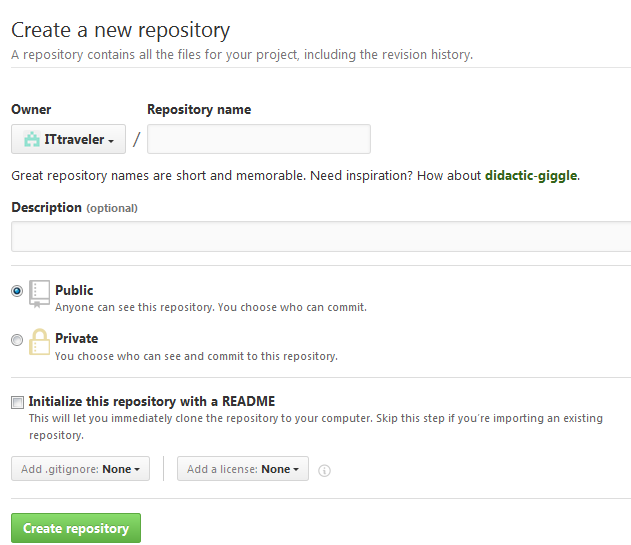Click the Owner field label

[x=31, y=109]
